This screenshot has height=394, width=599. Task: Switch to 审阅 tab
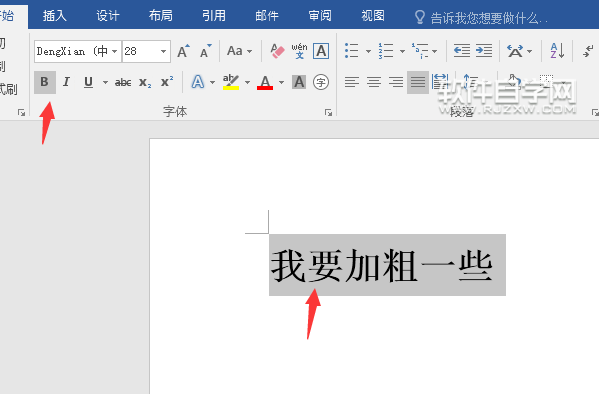coord(320,16)
